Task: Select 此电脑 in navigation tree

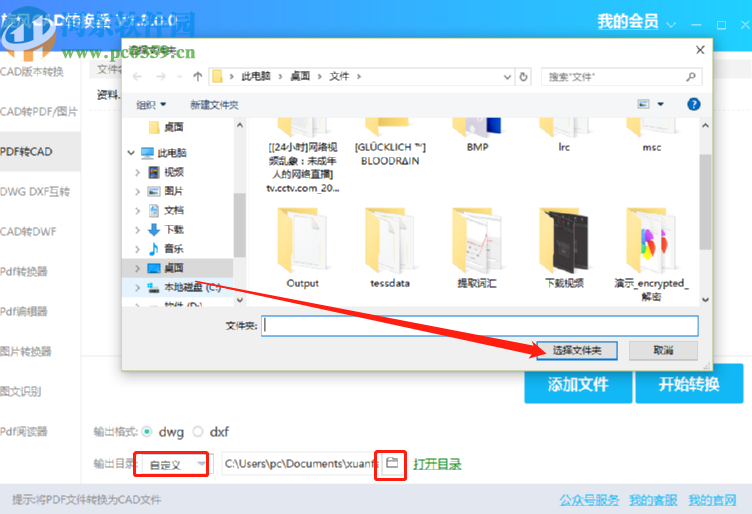Action: (x=164, y=153)
